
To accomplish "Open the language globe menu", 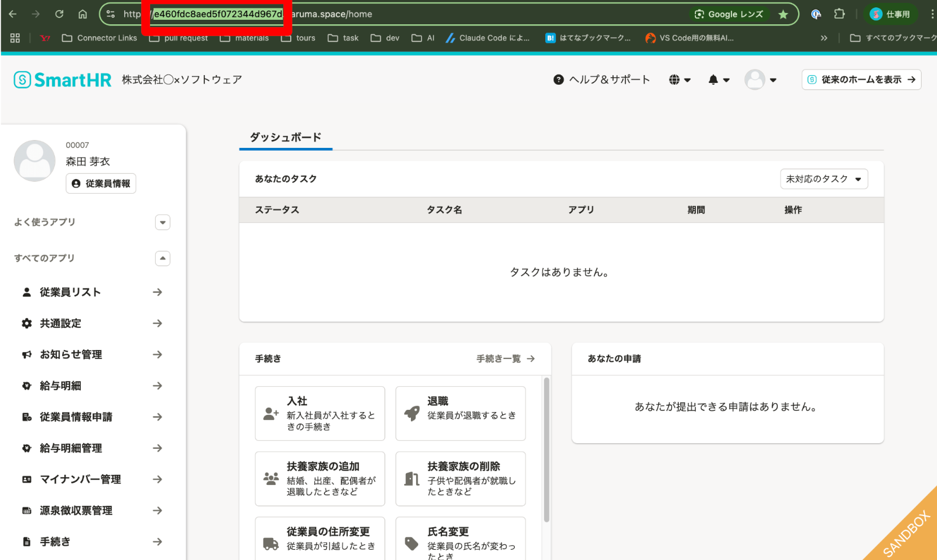I will coord(679,80).
